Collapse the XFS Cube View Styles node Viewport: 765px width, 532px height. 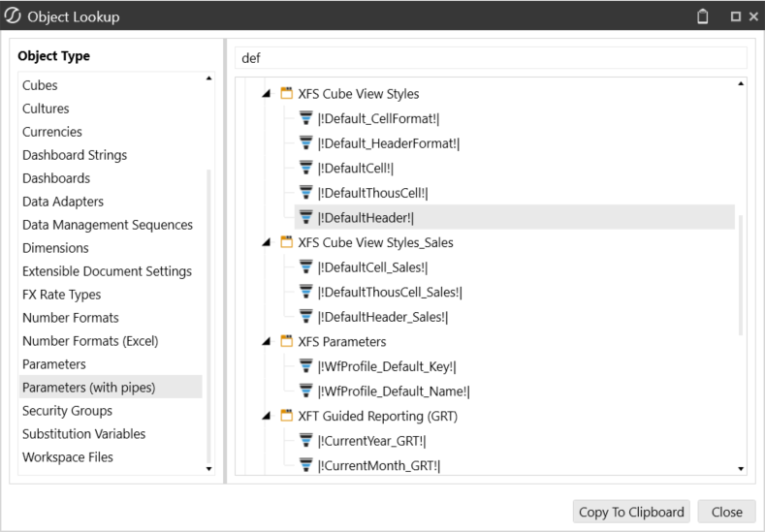[267, 95]
